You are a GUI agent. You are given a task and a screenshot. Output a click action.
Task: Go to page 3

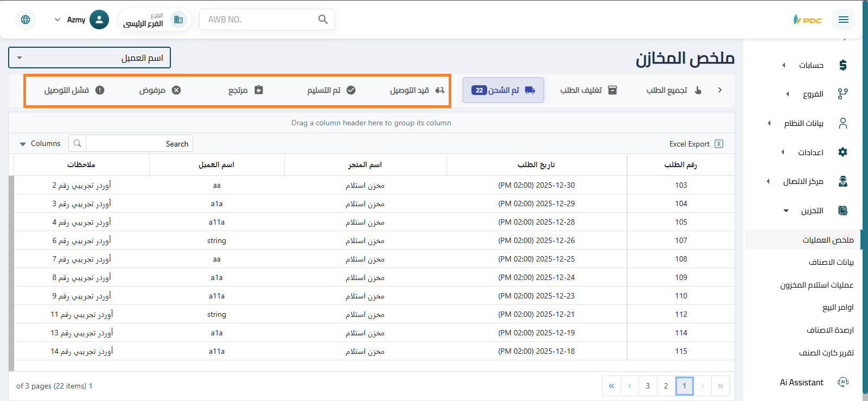[x=648, y=386]
